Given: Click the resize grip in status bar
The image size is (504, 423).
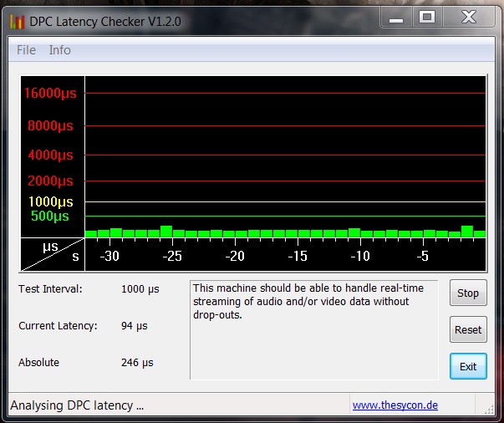Looking at the screenshot, I should coord(489,410).
